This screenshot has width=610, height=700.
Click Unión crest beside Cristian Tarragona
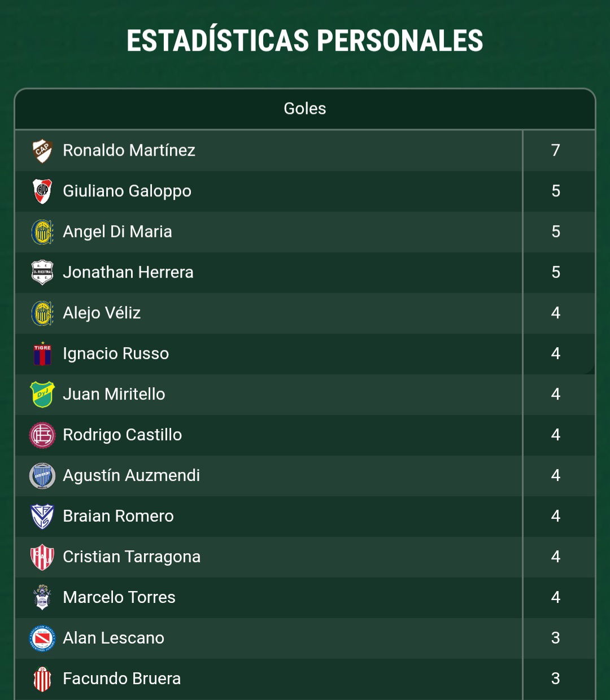42,557
